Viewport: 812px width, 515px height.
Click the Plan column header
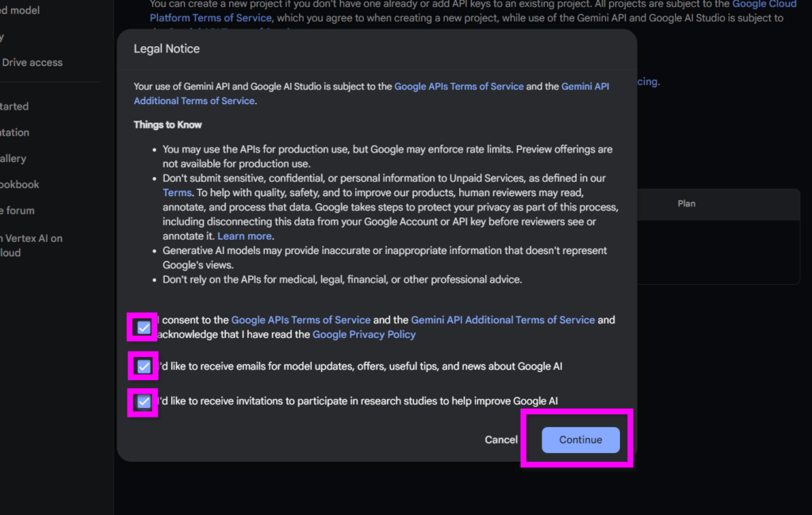click(x=686, y=204)
